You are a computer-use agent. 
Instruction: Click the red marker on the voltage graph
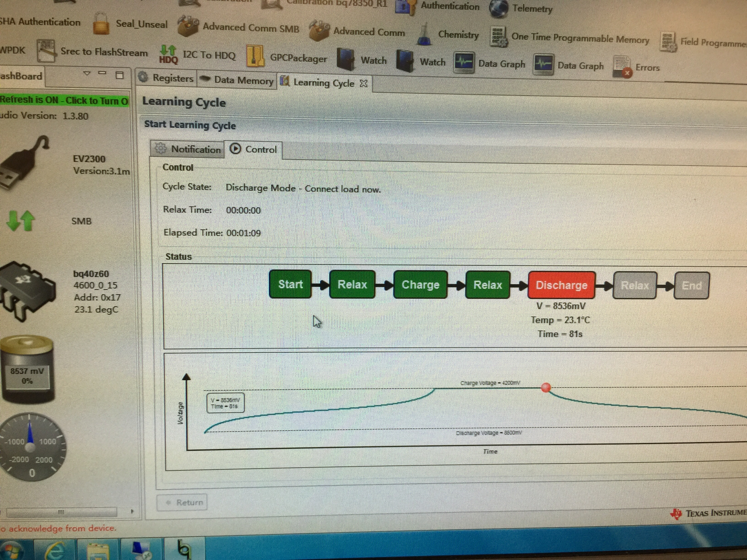pyautogui.click(x=546, y=388)
